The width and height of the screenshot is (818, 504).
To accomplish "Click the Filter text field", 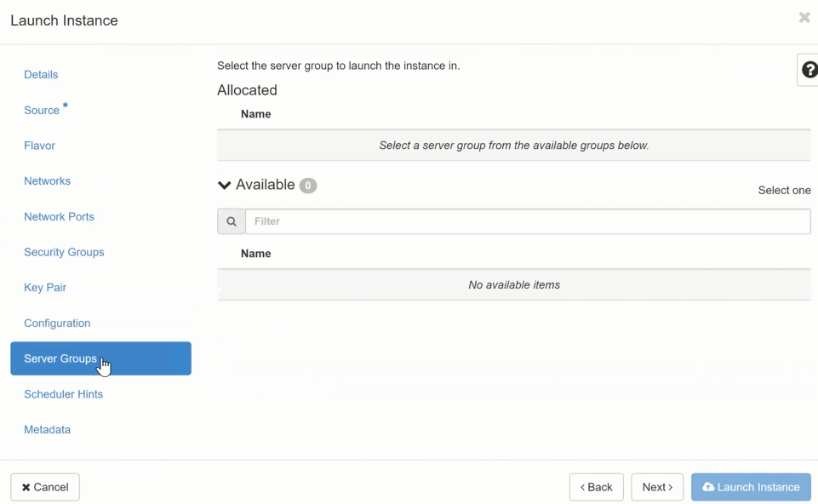I will [527, 221].
